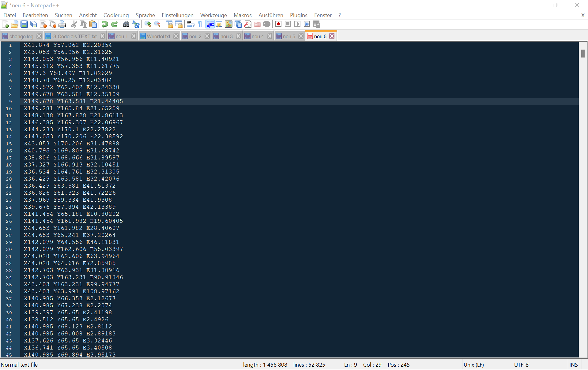The height and width of the screenshot is (370, 588).
Task: Open the Replace dialog from the toolbar
Action: 136,24
